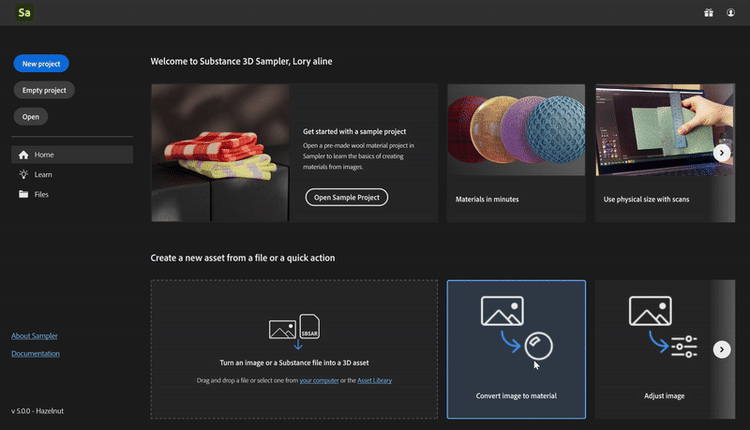This screenshot has height=430, width=750.
Task: Follow the Asset Library link
Action: click(x=375, y=381)
